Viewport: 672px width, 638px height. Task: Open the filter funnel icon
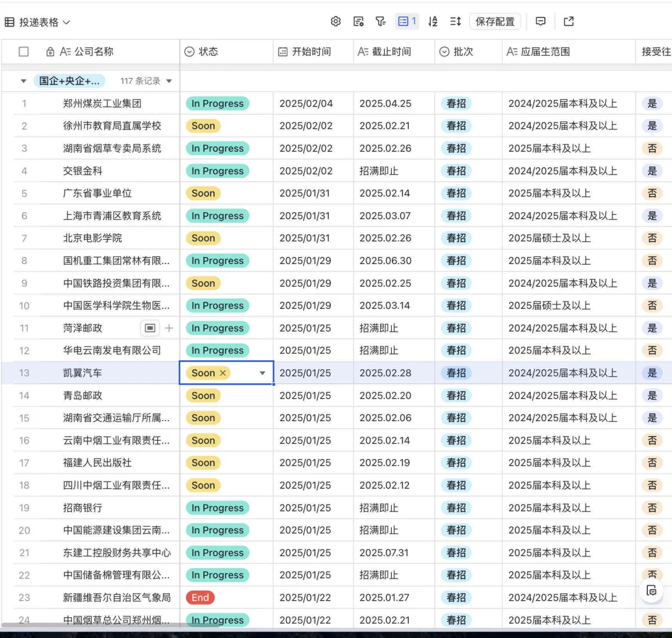coord(381,21)
